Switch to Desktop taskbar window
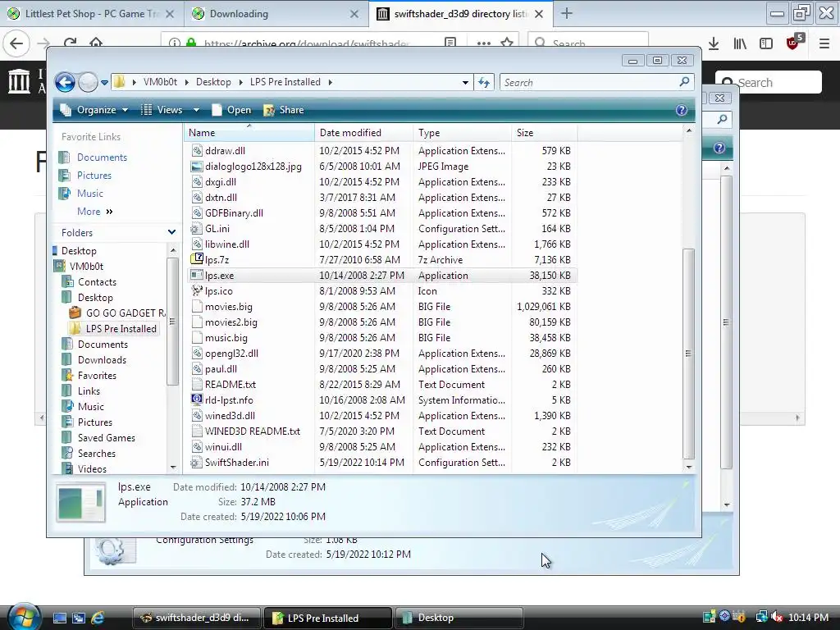Viewport: 840px width, 630px height. 459,618
